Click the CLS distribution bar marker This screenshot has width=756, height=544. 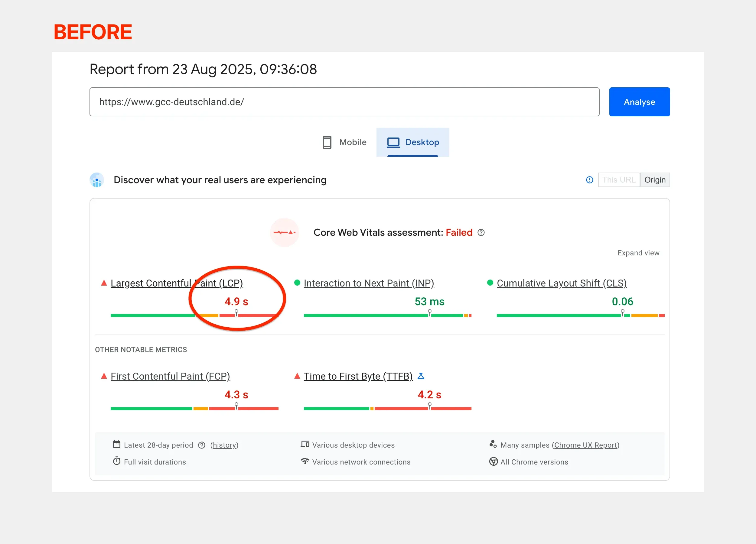point(622,313)
